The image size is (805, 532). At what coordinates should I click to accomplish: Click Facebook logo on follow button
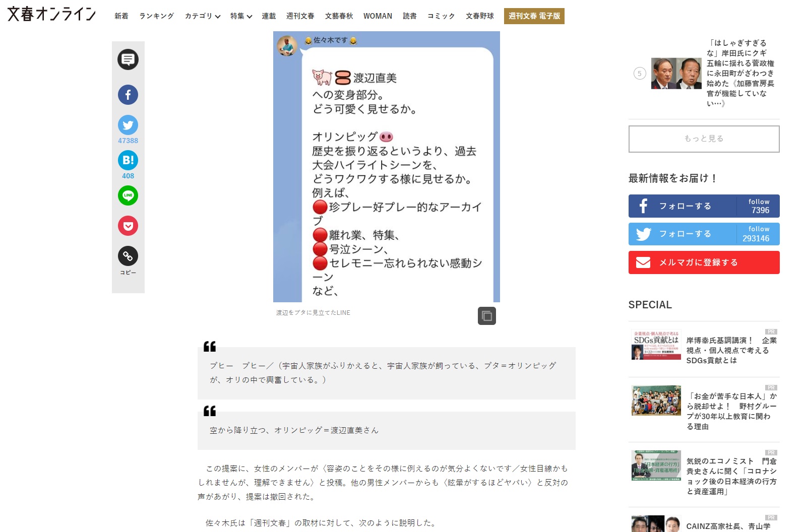[643, 206]
